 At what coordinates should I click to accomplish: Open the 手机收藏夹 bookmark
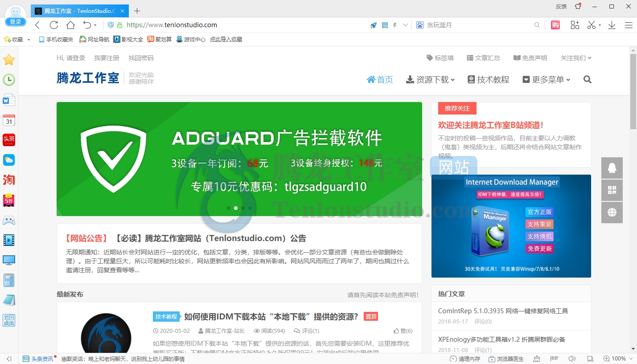pos(56,39)
